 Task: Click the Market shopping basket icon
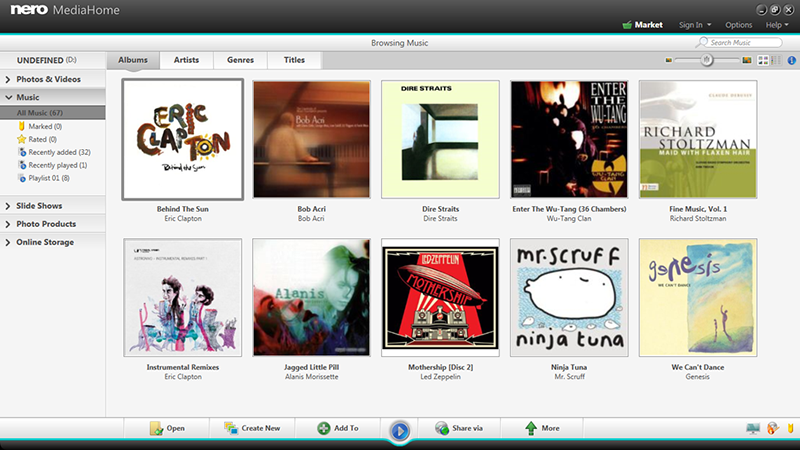(x=627, y=24)
